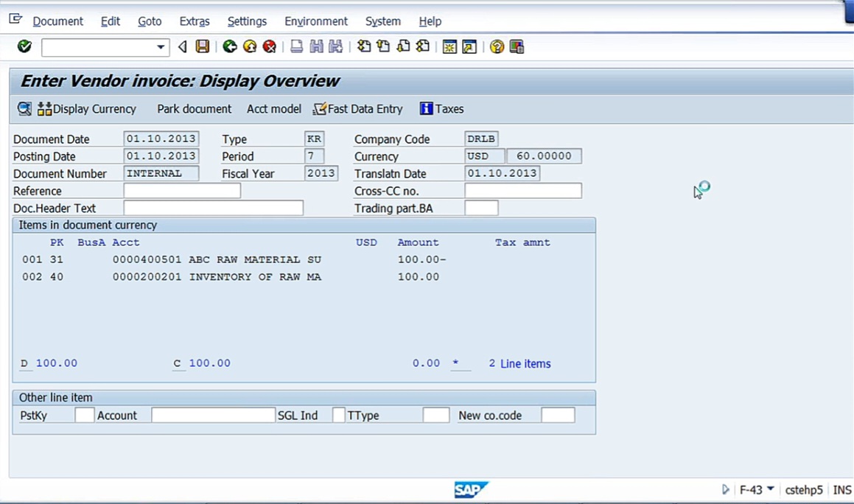This screenshot has height=504, width=854.
Task: Click the Save (floppy disk) icon
Action: click(203, 47)
